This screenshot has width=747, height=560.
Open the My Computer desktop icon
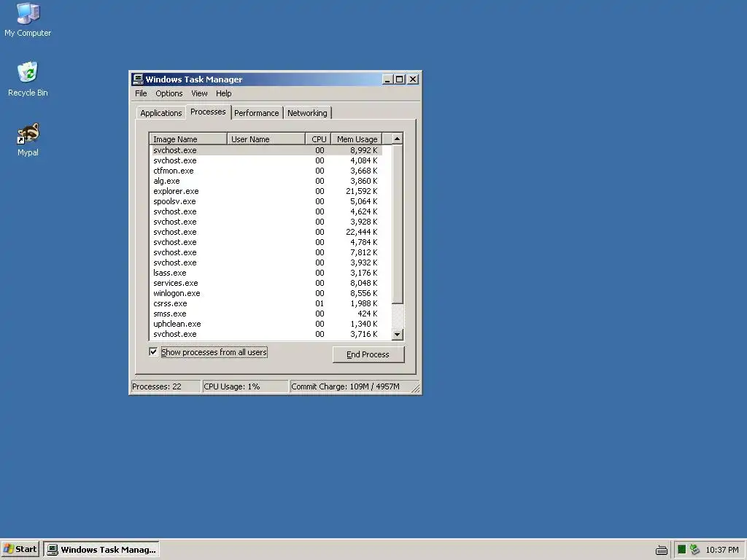click(28, 20)
